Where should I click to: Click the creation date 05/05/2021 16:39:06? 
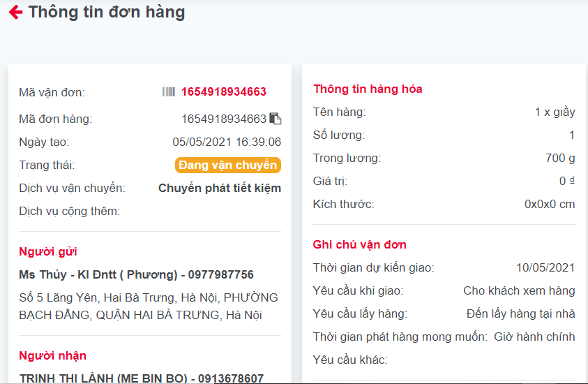pos(227,142)
